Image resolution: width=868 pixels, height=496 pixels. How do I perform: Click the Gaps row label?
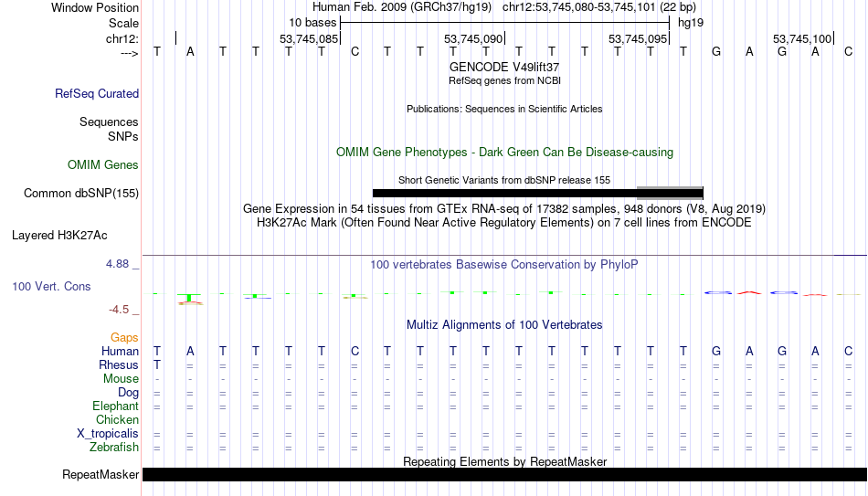click(124, 338)
